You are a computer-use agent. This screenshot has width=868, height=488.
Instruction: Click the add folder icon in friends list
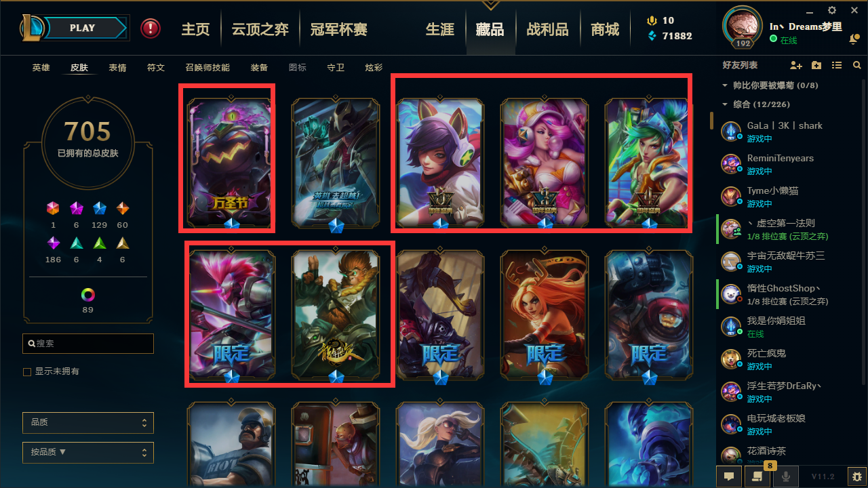coord(816,65)
